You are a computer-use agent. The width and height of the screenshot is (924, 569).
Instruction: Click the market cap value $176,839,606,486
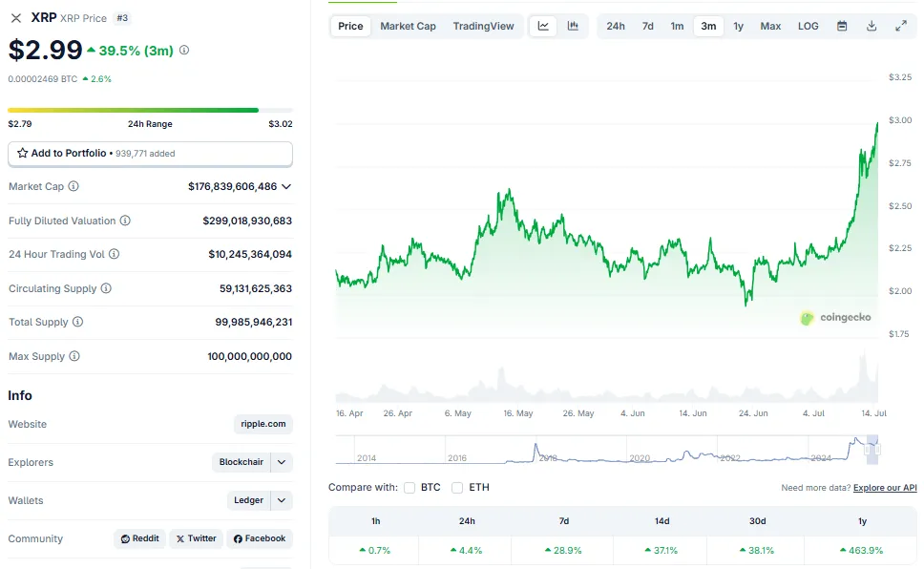click(x=232, y=186)
